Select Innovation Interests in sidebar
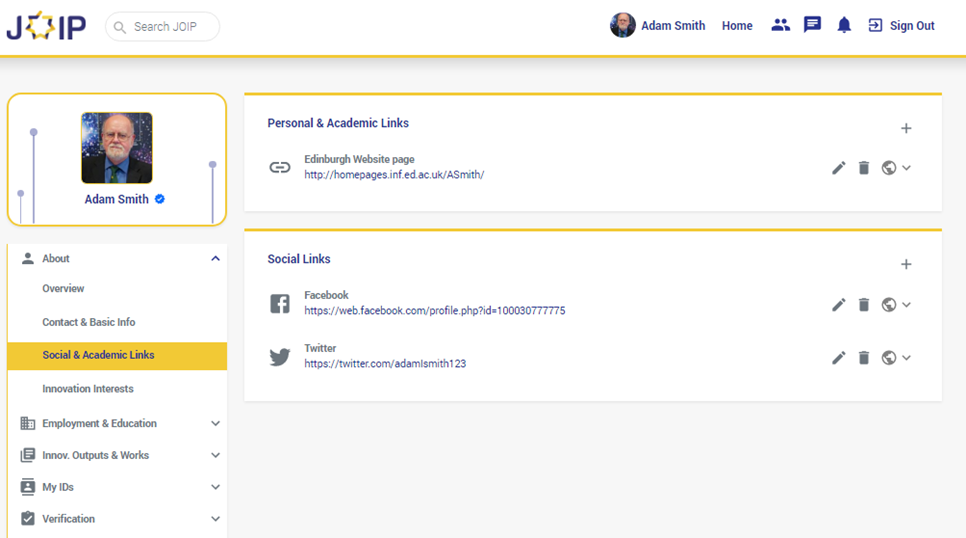The image size is (966, 538). pos(88,389)
